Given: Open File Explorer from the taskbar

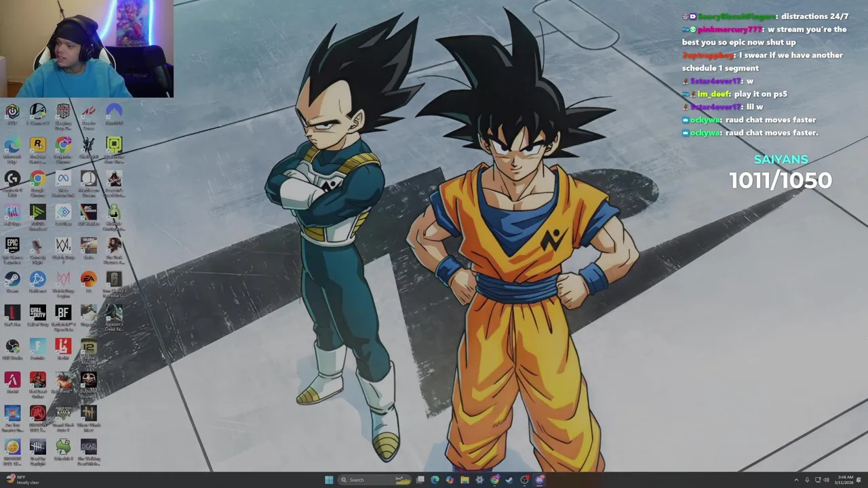Looking at the screenshot, I should 465,480.
